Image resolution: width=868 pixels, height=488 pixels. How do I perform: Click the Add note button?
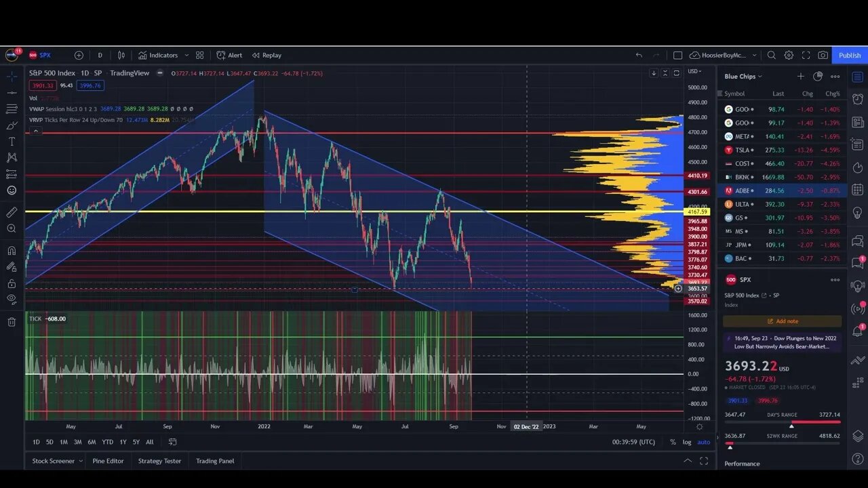783,321
